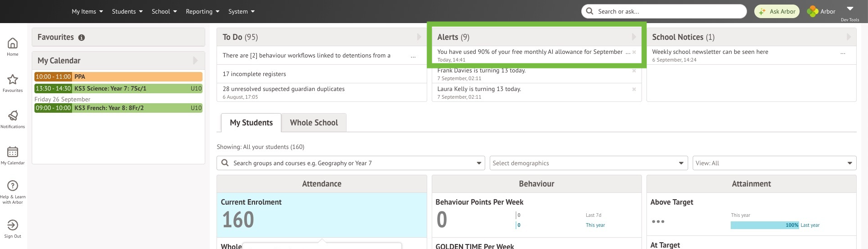Dismiss Frank Davies birthday alert
868x249 pixels.
tap(634, 71)
